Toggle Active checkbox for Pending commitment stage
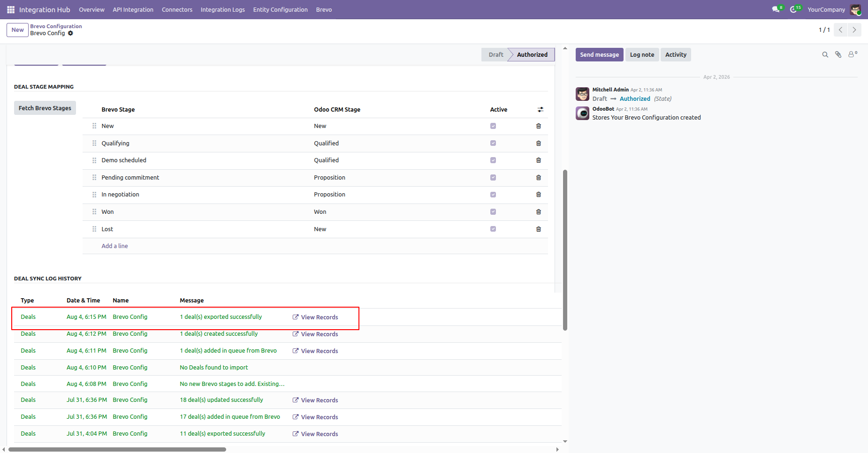The width and height of the screenshot is (868, 453). [x=493, y=178]
